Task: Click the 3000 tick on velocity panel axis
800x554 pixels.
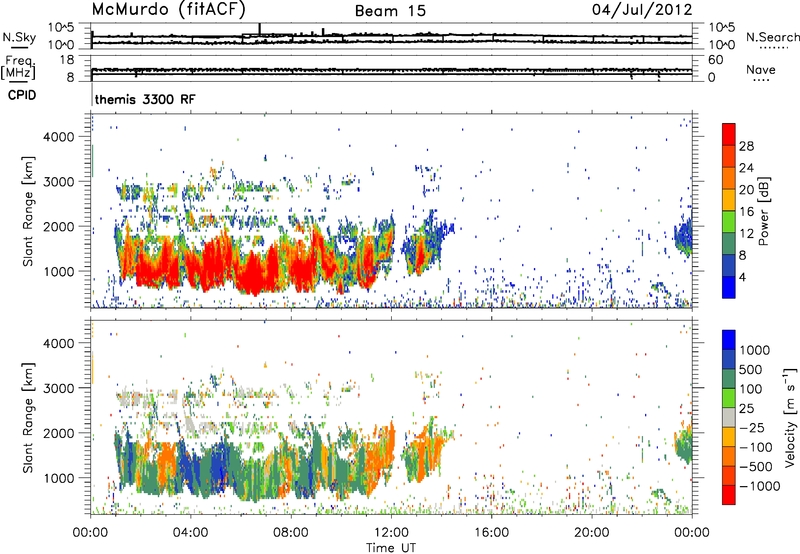Action: pos(58,388)
